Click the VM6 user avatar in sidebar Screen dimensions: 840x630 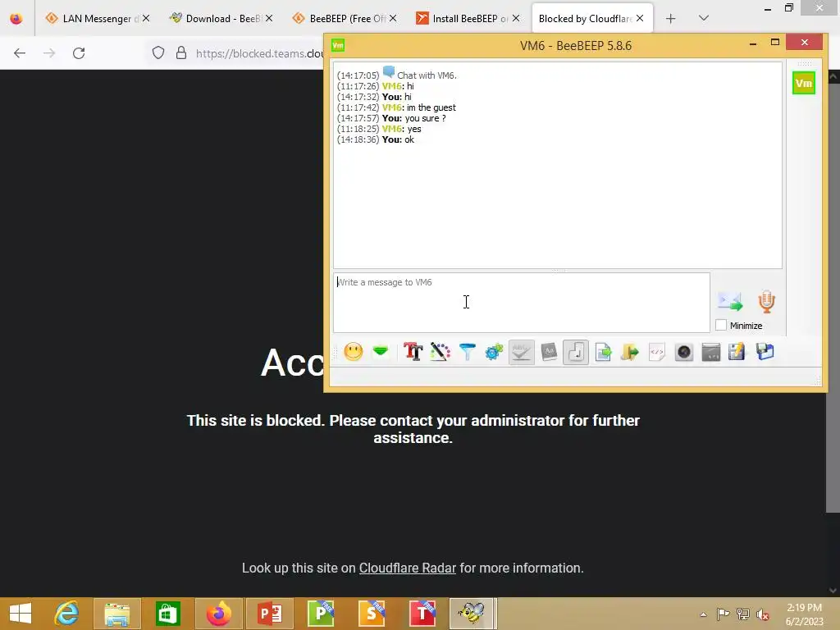coord(804,83)
